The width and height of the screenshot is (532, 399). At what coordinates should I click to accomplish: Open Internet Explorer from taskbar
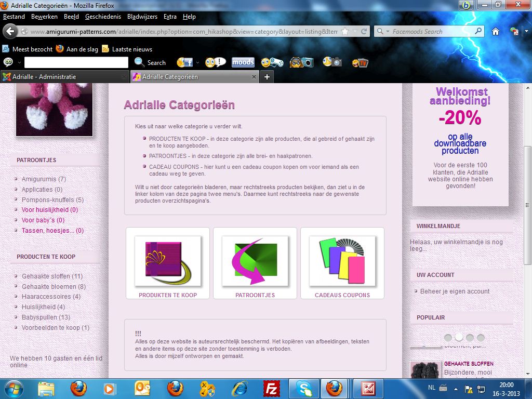pyautogui.click(x=240, y=389)
